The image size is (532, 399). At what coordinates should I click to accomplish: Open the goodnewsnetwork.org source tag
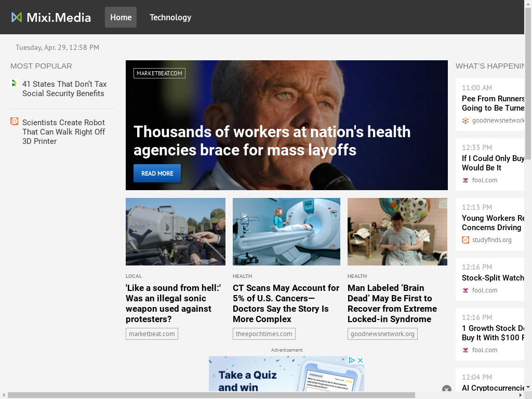click(382, 334)
